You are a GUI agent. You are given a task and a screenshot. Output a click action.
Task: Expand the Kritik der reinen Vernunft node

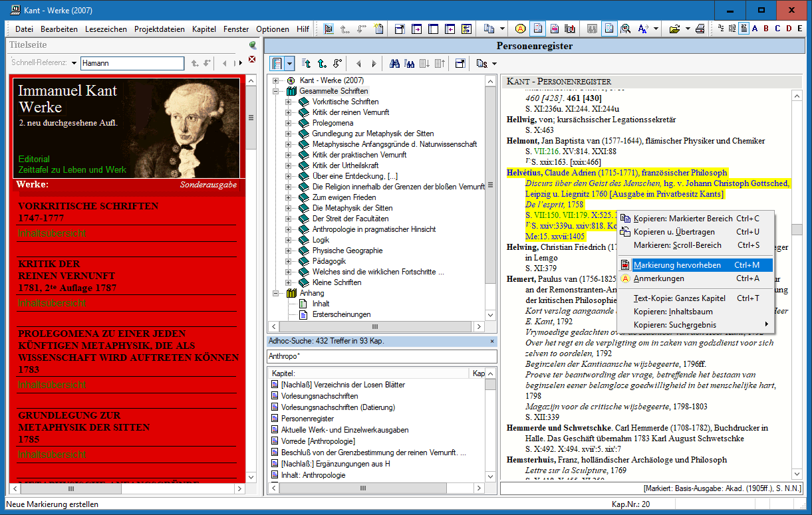click(289, 112)
